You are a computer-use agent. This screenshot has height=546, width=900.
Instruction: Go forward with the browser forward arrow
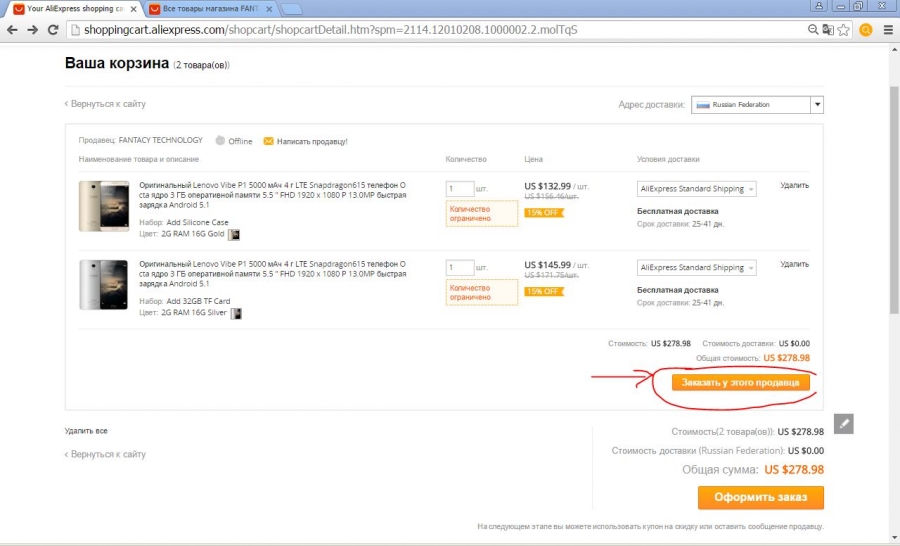click(33, 30)
